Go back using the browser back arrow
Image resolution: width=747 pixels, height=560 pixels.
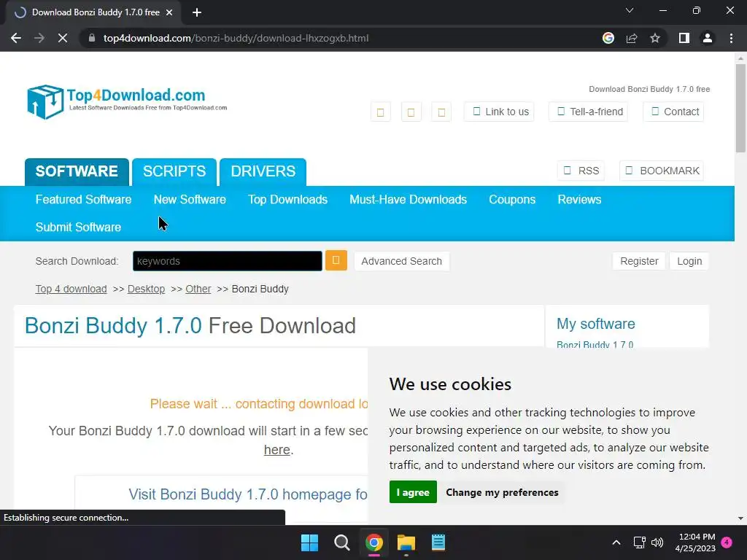16,38
